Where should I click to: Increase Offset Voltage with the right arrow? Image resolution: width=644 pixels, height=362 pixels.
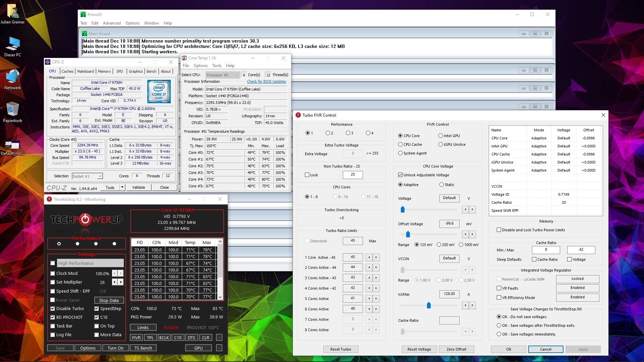coord(472,234)
